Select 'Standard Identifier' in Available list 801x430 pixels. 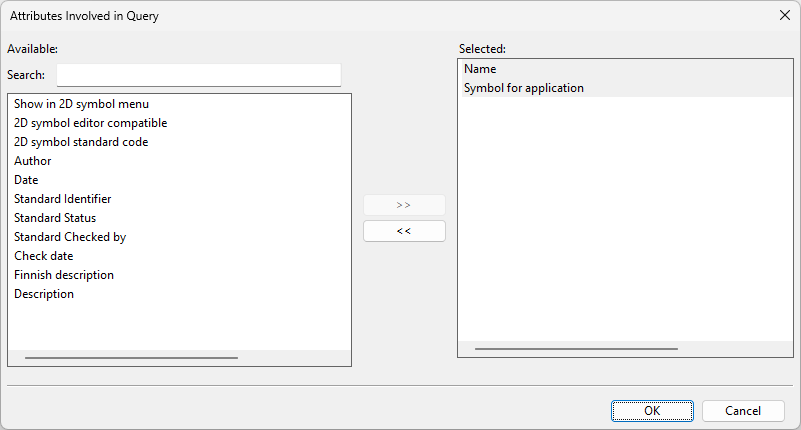pos(62,199)
